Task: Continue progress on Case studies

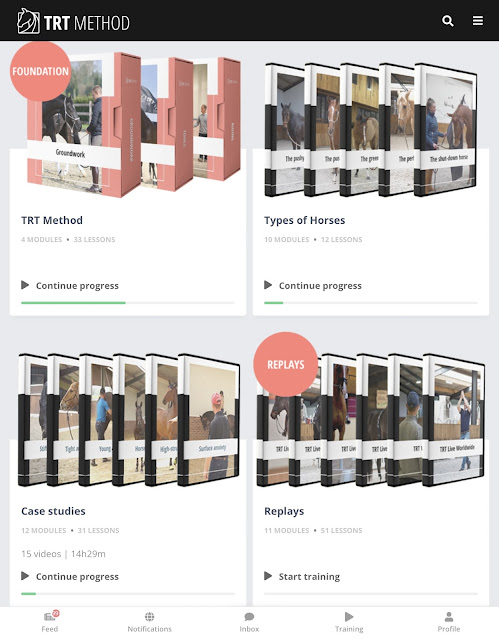Action: pyautogui.click(x=77, y=576)
